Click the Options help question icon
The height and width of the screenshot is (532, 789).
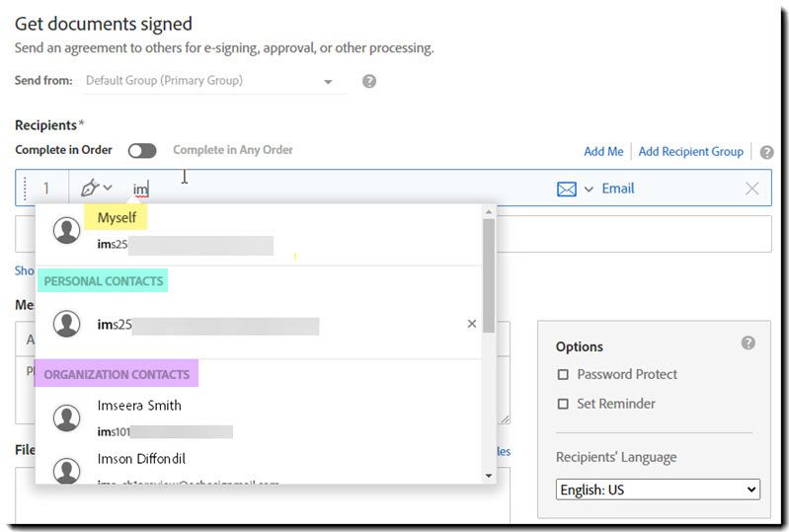pyautogui.click(x=749, y=343)
